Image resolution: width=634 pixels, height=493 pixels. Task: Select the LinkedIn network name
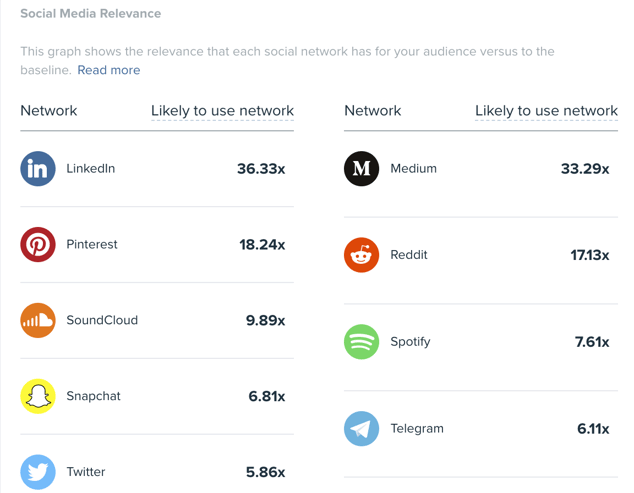tap(91, 168)
